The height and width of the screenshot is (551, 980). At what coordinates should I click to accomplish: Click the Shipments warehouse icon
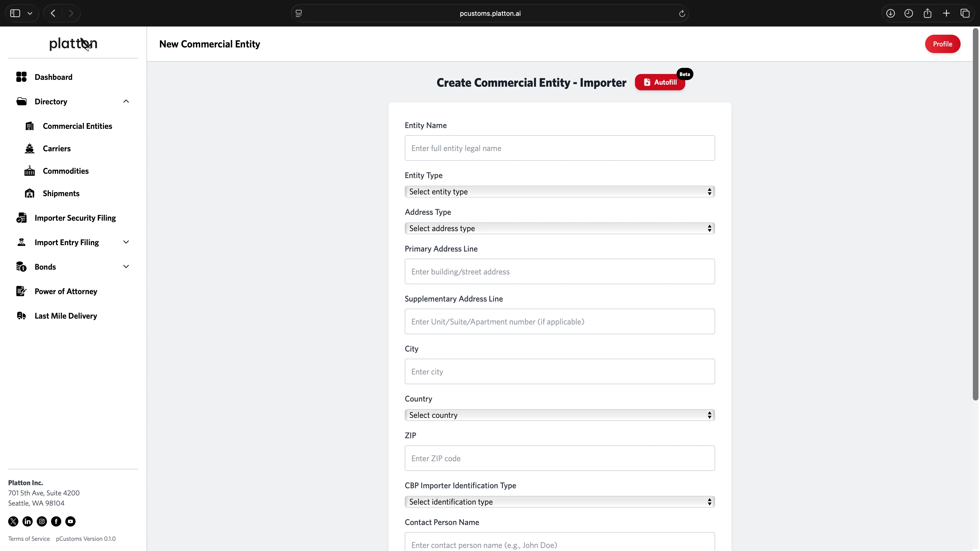click(x=29, y=193)
